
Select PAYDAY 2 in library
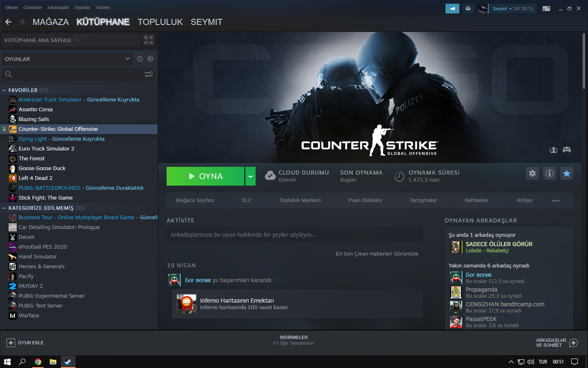[x=79, y=286]
